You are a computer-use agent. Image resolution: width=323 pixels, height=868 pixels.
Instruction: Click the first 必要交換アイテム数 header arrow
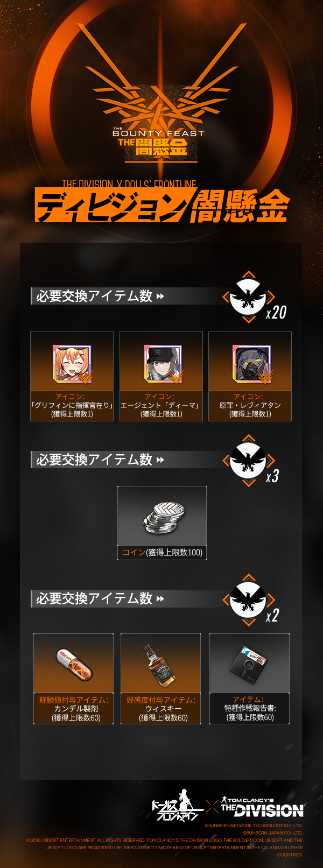pyautogui.click(x=160, y=297)
